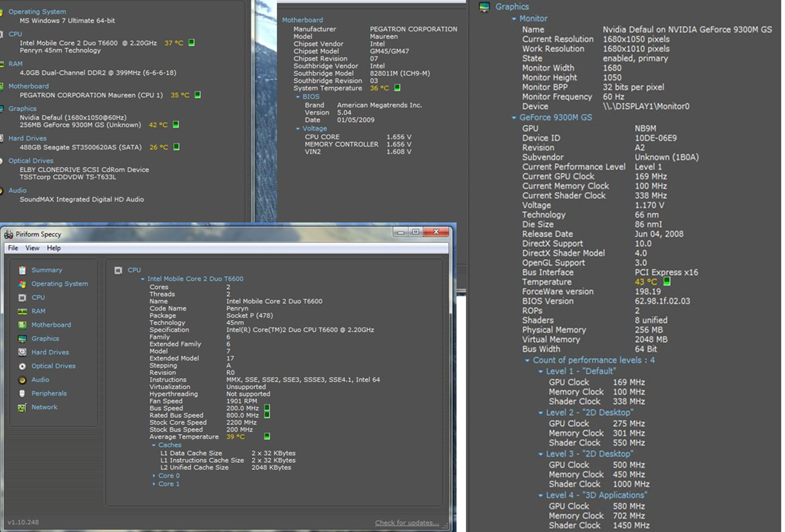Click the green indicator next to Average Temperature

click(267, 436)
